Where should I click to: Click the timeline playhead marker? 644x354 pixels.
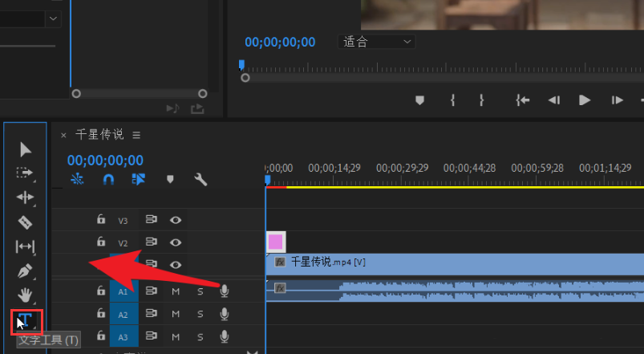click(268, 180)
